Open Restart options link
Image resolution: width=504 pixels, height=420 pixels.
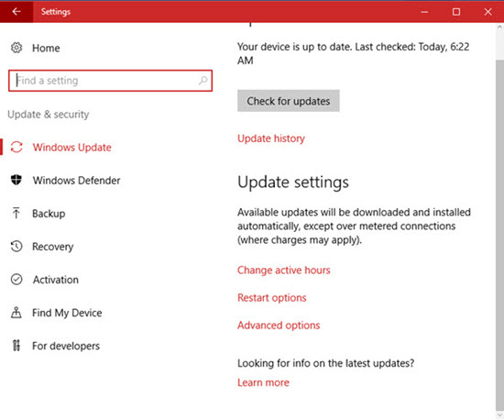click(x=271, y=298)
